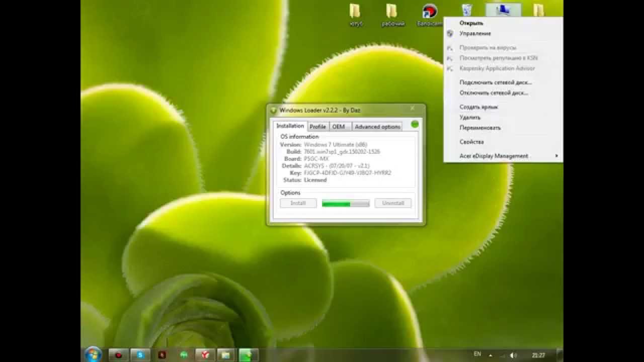
Task: Close the Windows Loader window
Action: pyautogui.click(x=412, y=108)
